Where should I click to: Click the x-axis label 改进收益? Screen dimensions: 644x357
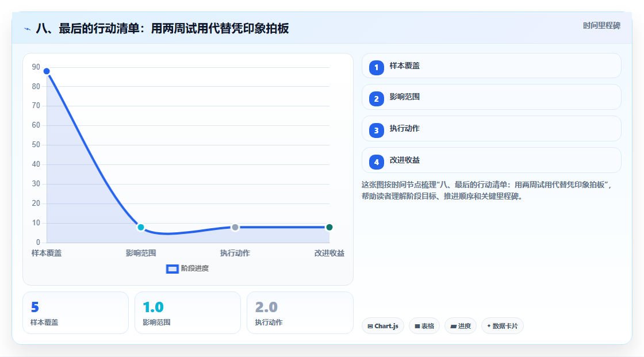(329, 253)
